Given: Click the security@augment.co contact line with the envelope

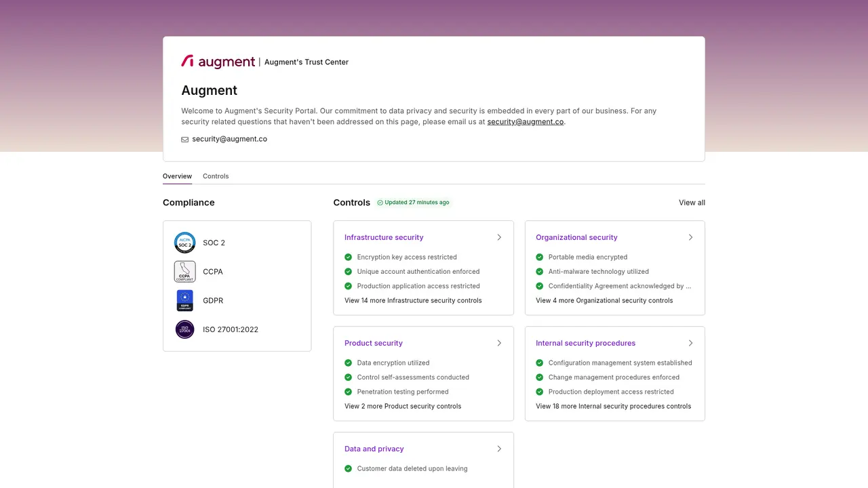Looking at the screenshot, I should (224, 139).
